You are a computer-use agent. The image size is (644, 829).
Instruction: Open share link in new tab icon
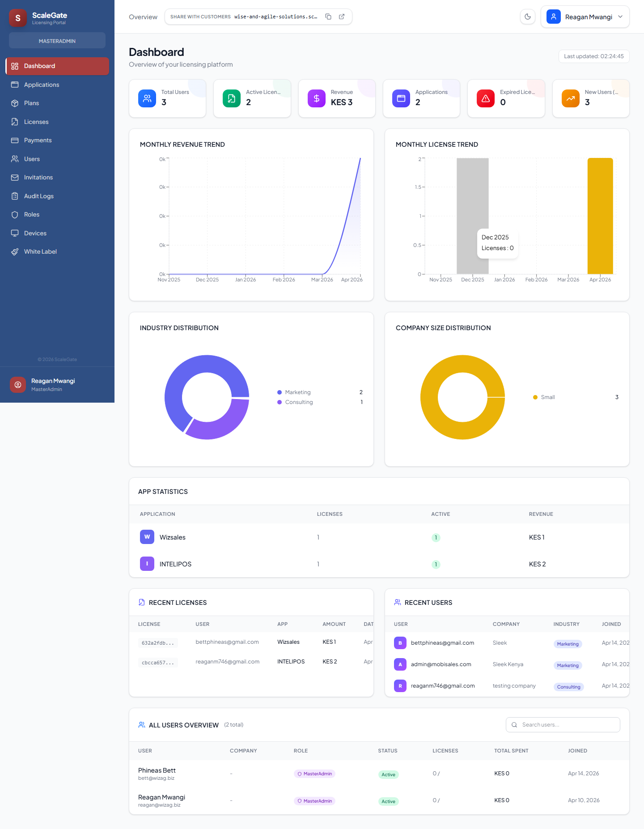coord(342,17)
